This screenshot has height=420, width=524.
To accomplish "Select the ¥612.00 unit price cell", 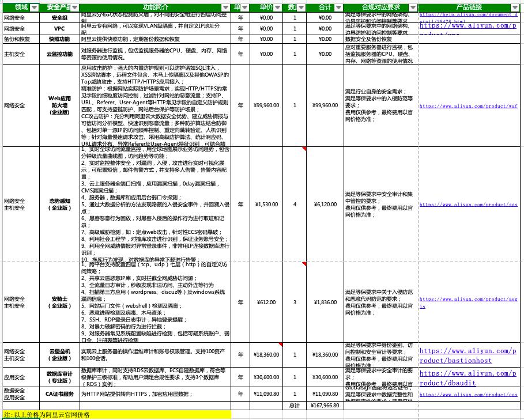I will (266, 302).
